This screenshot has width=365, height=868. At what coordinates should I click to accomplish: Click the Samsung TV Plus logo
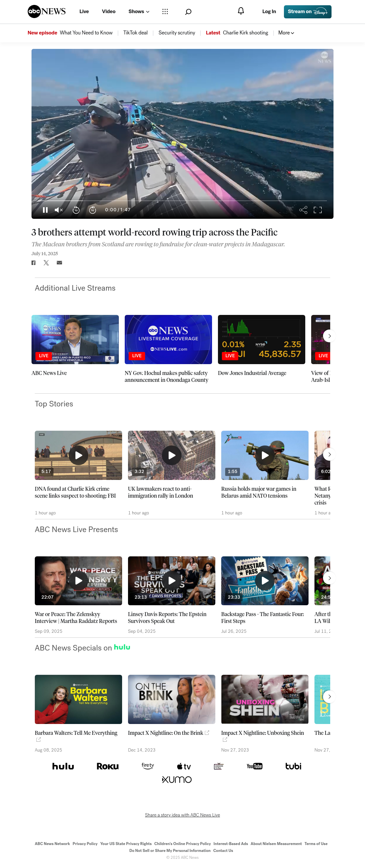coord(219,766)
